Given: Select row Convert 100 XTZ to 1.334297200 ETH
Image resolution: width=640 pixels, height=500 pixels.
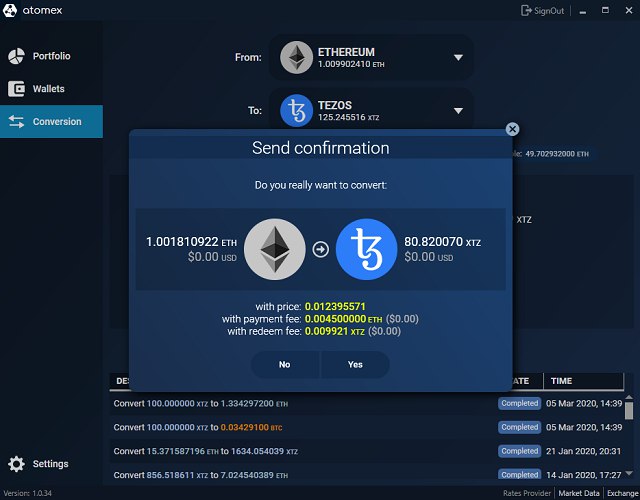Looking at the screenshot, I should [x=367, y=404].
